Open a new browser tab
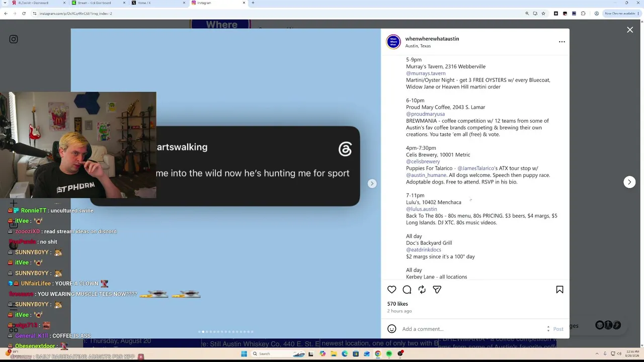Viewport: 644px width, 362px height. (x=253, y=3)
